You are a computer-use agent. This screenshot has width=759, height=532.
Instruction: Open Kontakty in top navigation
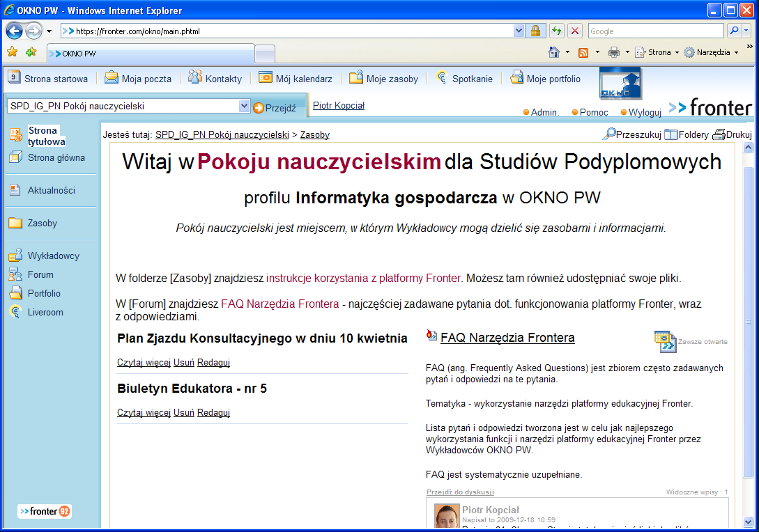coord(215,79)
